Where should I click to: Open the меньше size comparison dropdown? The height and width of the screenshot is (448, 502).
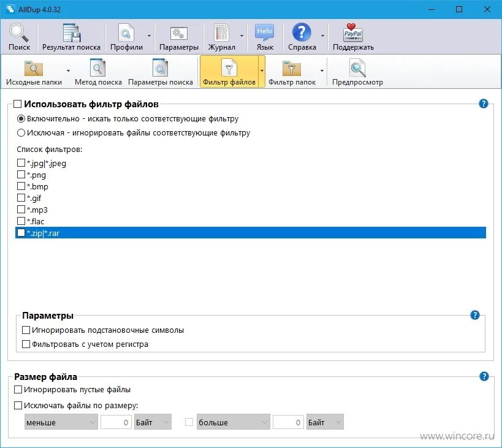59,422
